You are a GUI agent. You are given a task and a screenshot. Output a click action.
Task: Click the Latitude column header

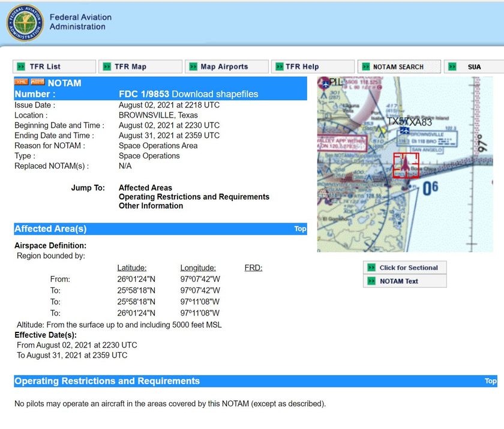(132, 268)
